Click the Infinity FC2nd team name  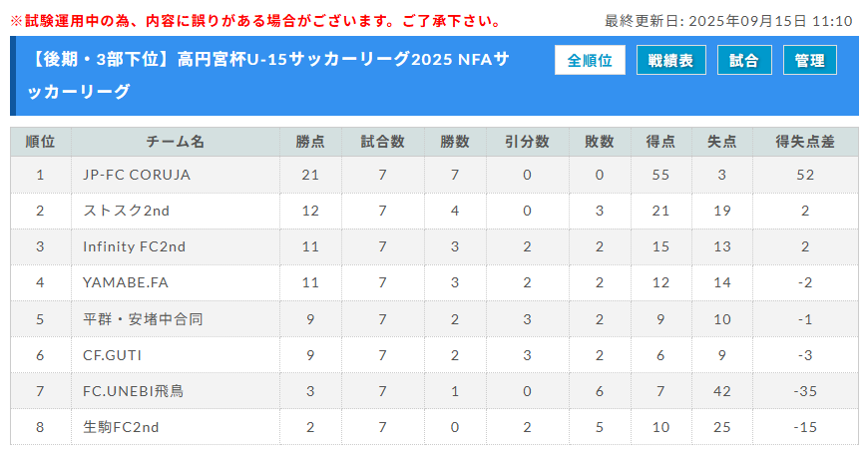tap(135, 246)
